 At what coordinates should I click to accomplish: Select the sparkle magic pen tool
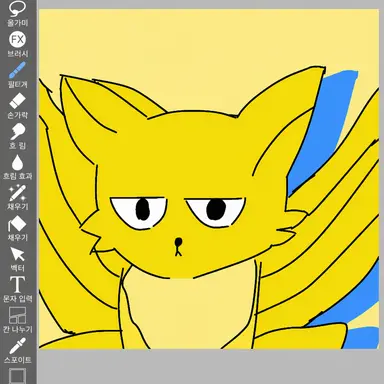[17, 193]
